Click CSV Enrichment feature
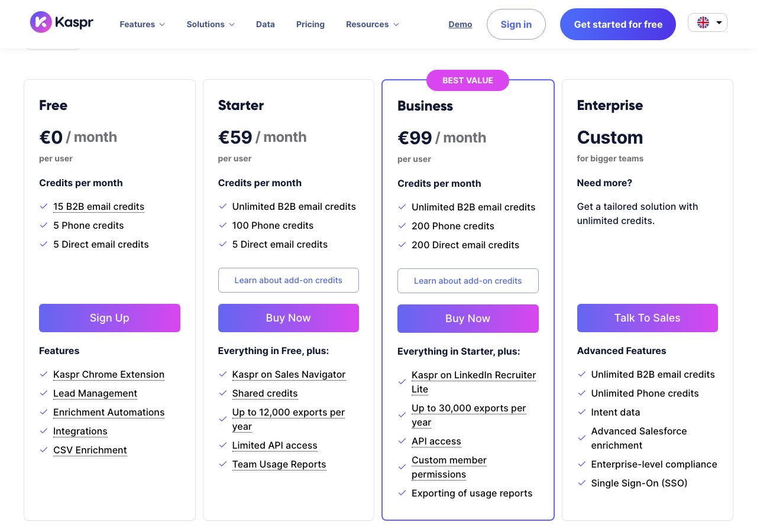 click(x=90, y=450)
